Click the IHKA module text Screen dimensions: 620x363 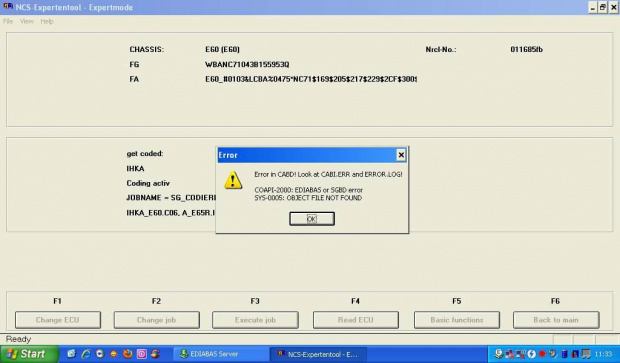tap(135, 168)
